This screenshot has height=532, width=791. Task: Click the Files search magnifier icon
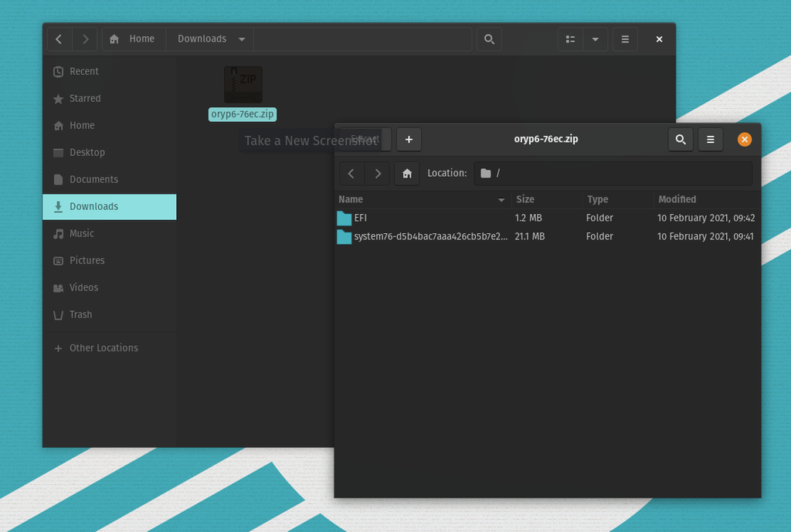[x=489, y=39]
